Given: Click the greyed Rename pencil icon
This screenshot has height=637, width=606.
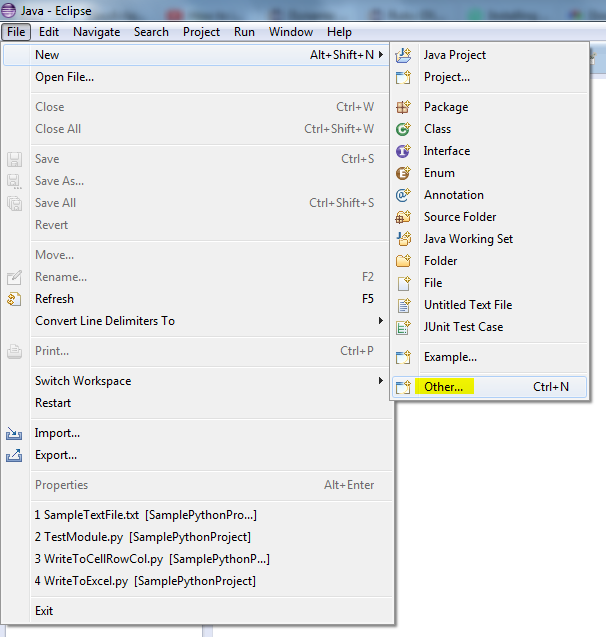Looking at the screenshot, I should 14,277.
